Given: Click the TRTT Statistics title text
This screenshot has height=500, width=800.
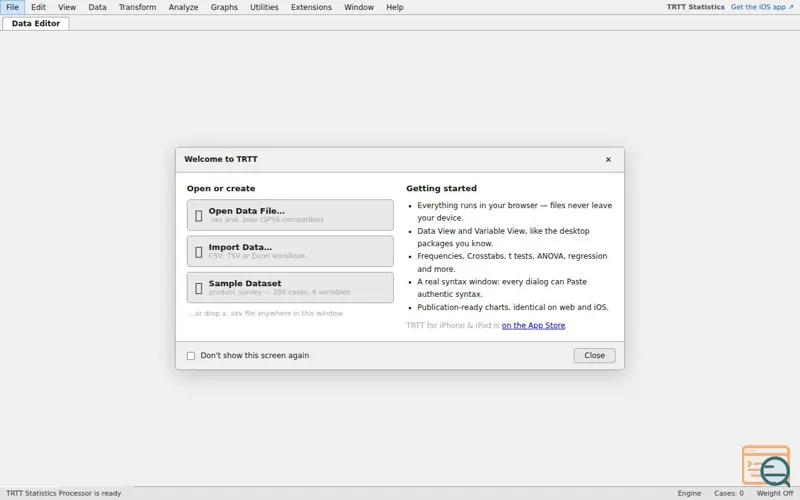Looking at the screenshot, I should [x=695, y=7].
